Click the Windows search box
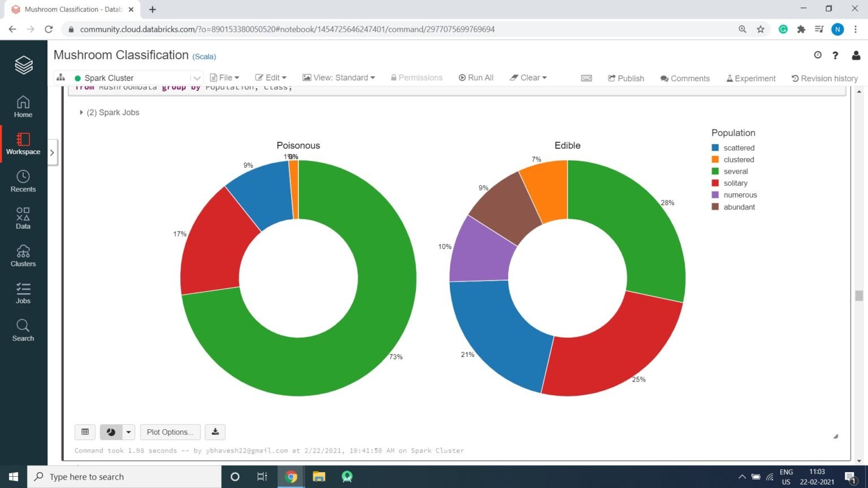 124,477
